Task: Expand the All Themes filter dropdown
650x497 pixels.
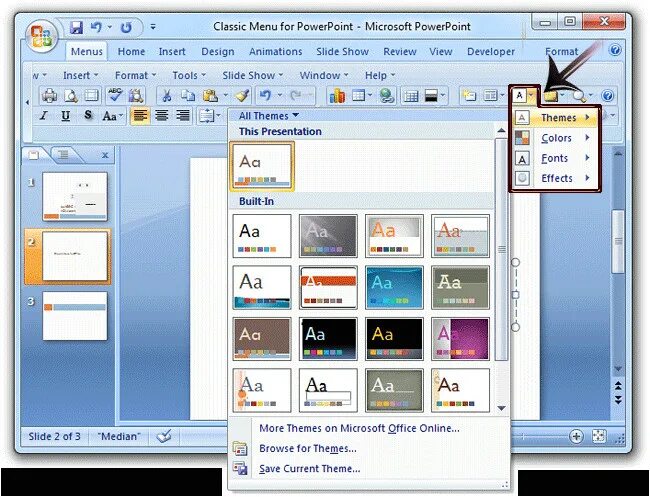Action: pyautogui.click(x=269, y=116)
